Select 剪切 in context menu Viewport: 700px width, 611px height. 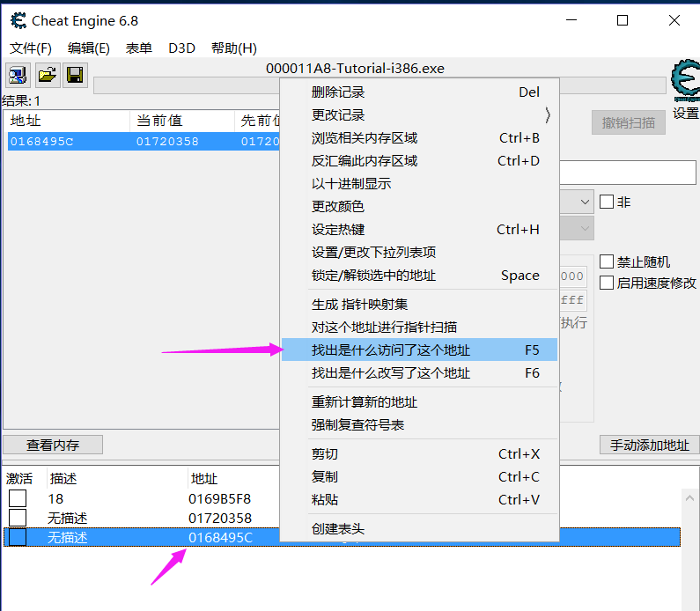tap(420, 454)
